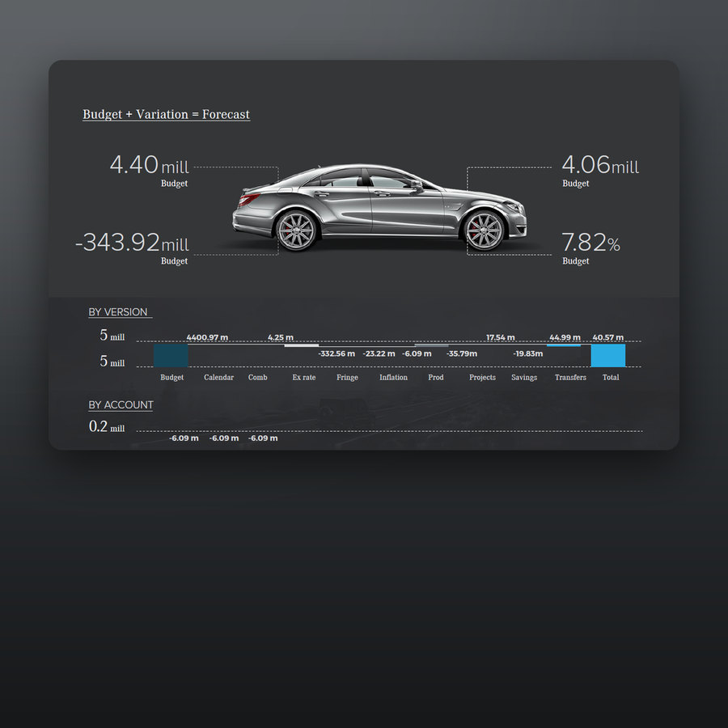728x728 pixels.
Task: Click the dark blue Budget bar
Action: (171, 356)
